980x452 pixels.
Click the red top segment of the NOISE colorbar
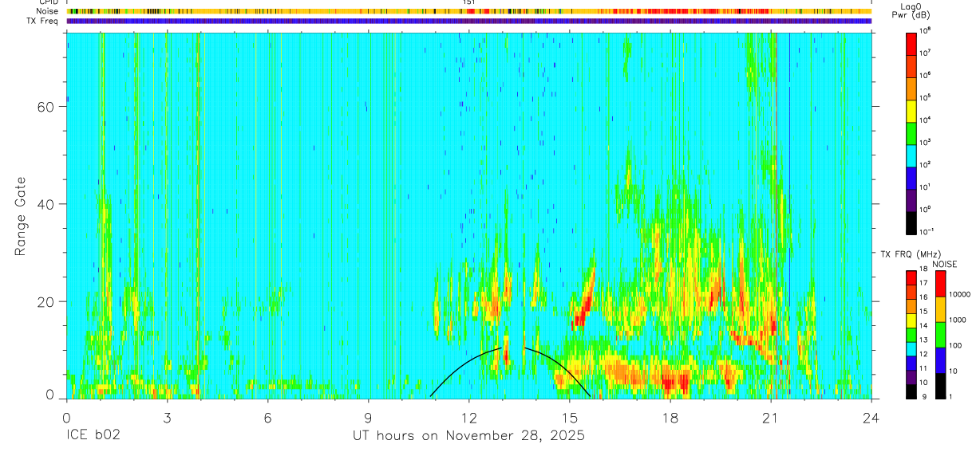pyautogui.click(x=941, y=283)
